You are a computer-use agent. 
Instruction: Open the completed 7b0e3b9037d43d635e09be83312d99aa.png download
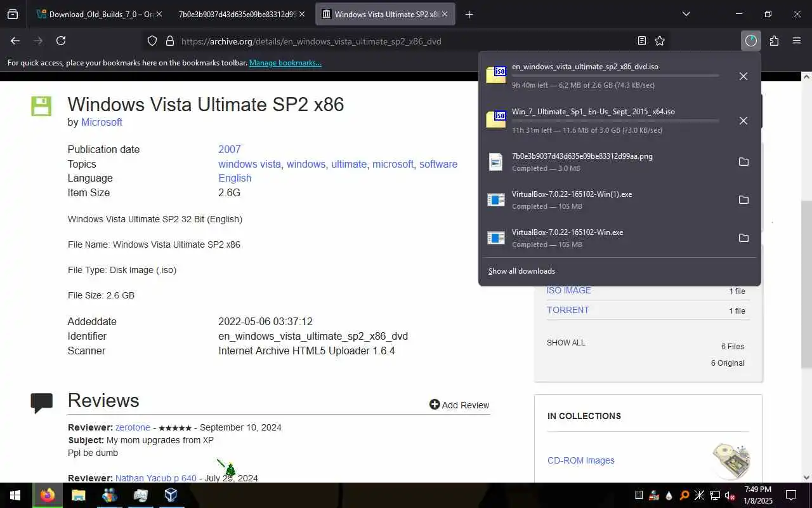click(x=605, y=162)
